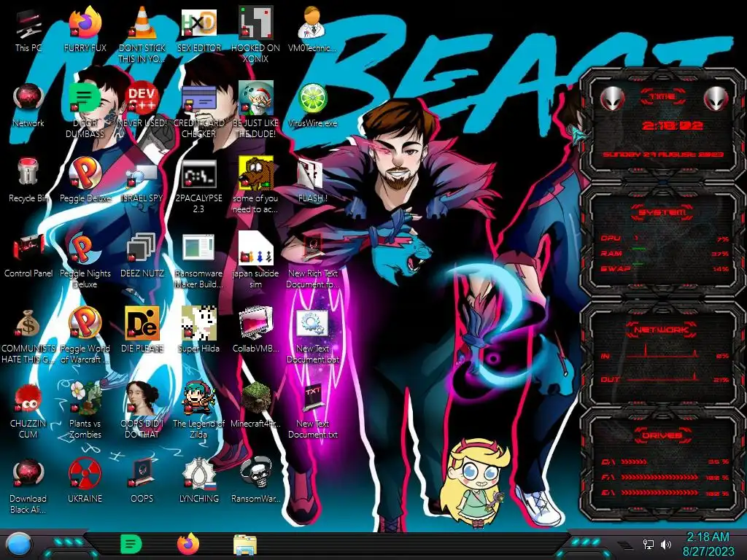747x560 pixels.
Task: Click the SYSTEM widget header
Action: (x=662, y=212)
